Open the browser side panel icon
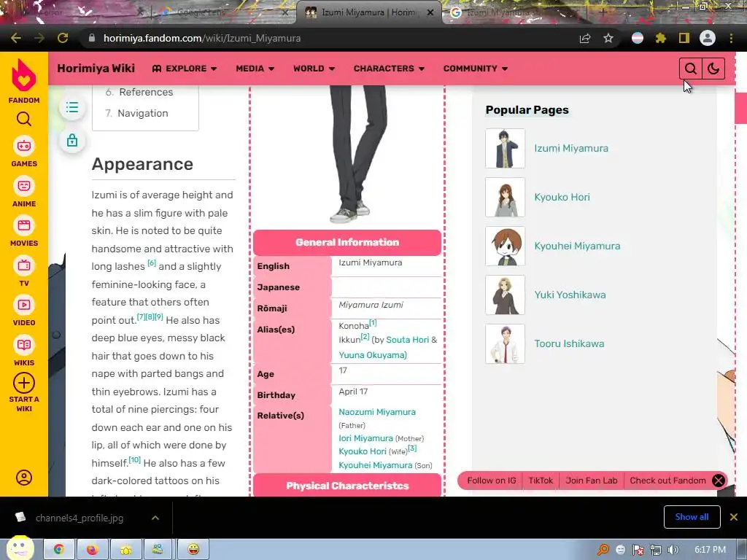Screen dimensions: 747x560 point(684,38)
